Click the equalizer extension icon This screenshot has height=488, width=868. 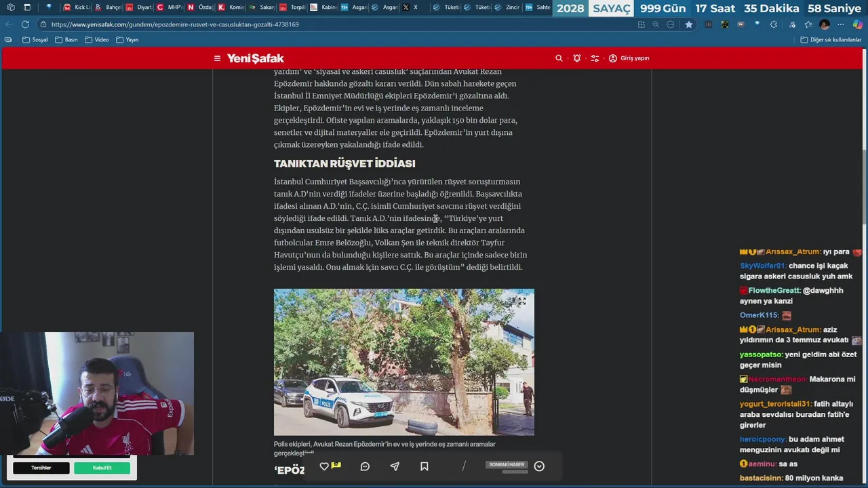coord(709,24)
